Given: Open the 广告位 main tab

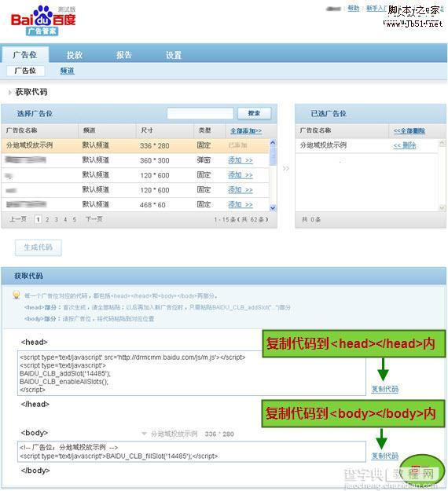Looking at the screenshot, I should tap(25, 55).
